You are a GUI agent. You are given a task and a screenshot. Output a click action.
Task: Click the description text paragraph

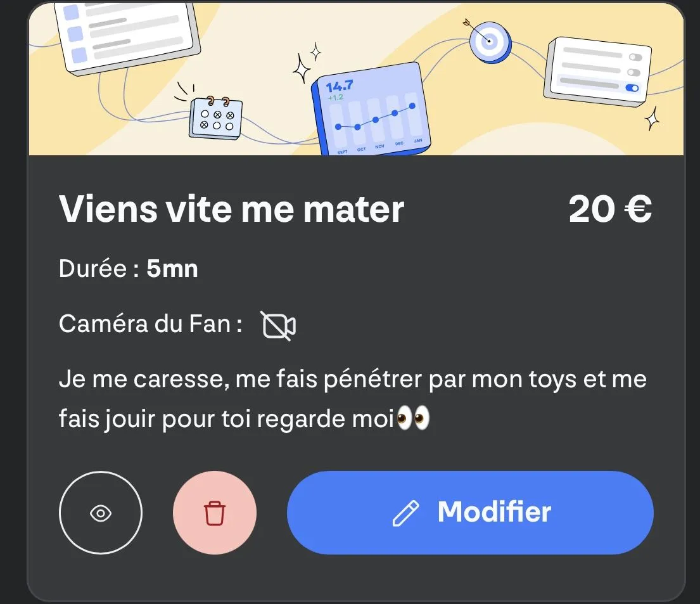point(353,399)
